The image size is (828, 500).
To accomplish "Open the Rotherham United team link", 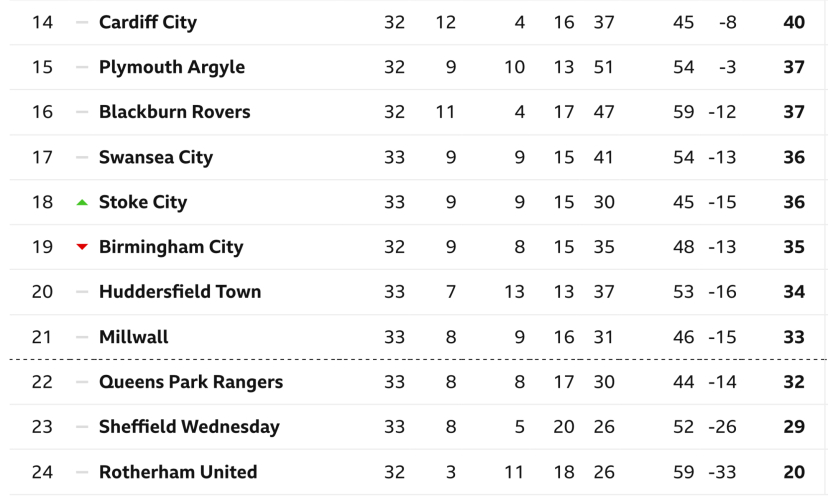I will pyautogui.click(x=178, y=472).
